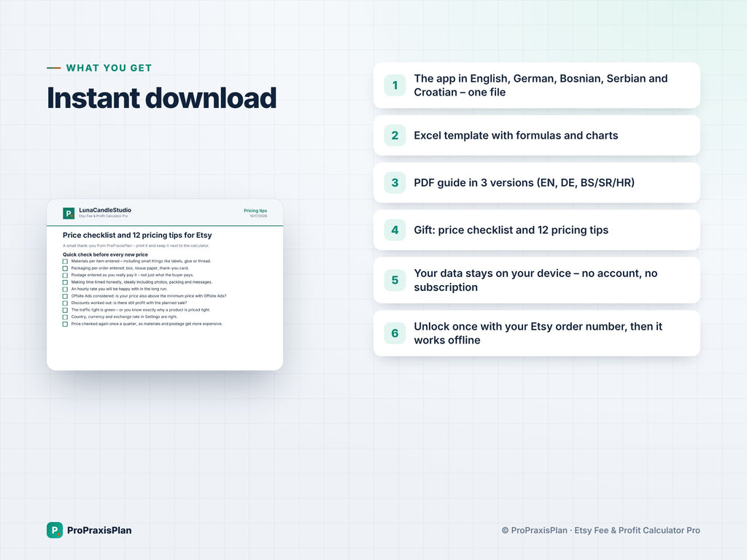This screenshot has height=560, width=747.
Task: Check the 'Postage entered as you really pay' checkbox
Action: 65,275
